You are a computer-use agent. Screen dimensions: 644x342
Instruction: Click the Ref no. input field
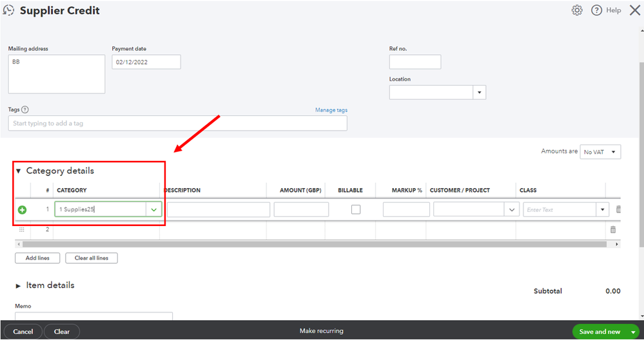tap(415, 62)
